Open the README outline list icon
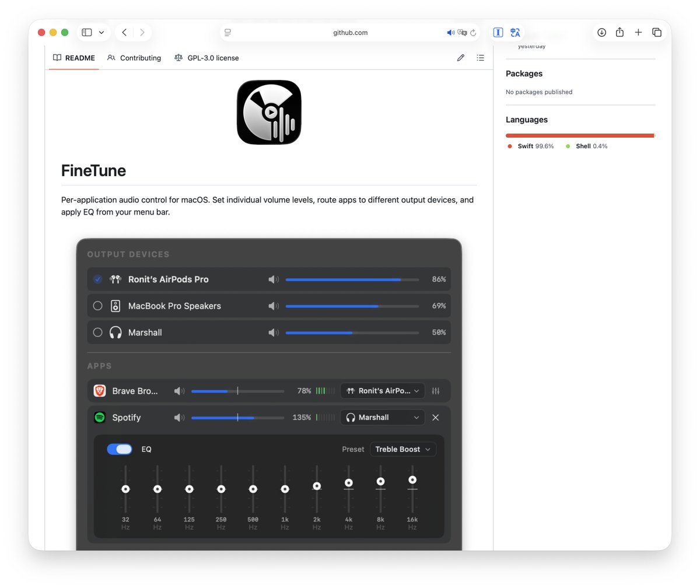The width and height of the screenshot is (700, 588). point(480,58)
